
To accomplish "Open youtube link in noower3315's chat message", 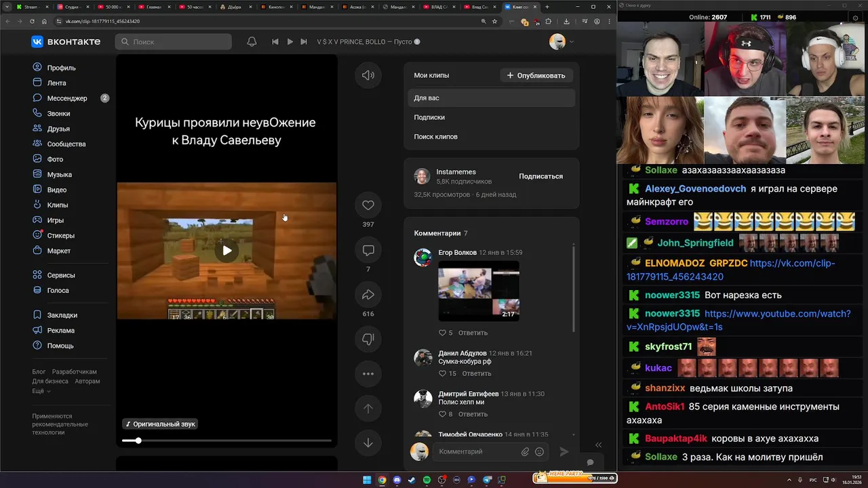I will [x=738, y=320].
